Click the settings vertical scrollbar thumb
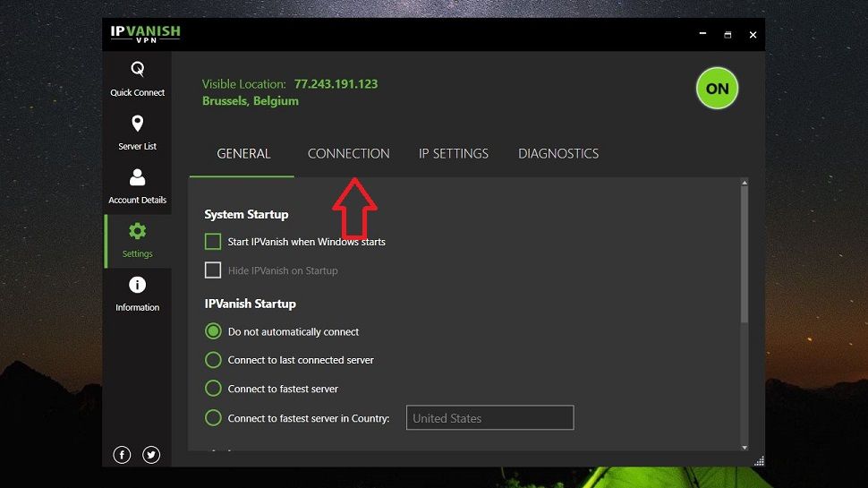Viewport: 868px width, 488px height. tap(745, 255)
